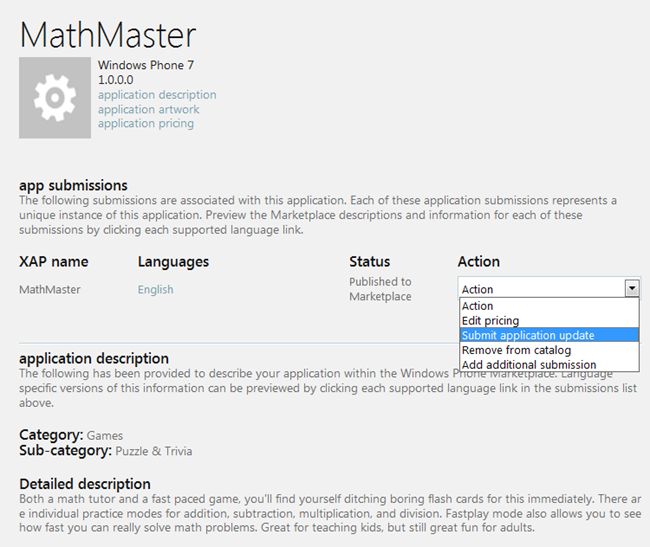Click the Puzzle & Trivia sub-category value
Viewport: 650px width, 547px height.
pyautogui.click(x=154, y=451)
